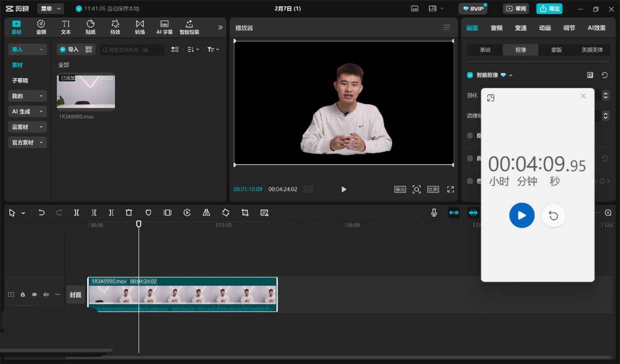Select the 蒙版 sub-tab
The height and width of the screenshot is (364, 620).
coord(556,50)
